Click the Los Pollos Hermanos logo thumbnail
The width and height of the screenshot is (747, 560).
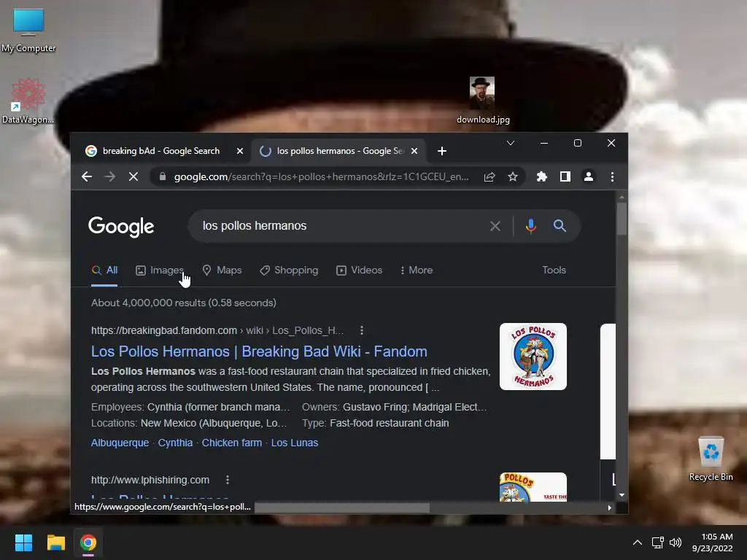[533, 357]
